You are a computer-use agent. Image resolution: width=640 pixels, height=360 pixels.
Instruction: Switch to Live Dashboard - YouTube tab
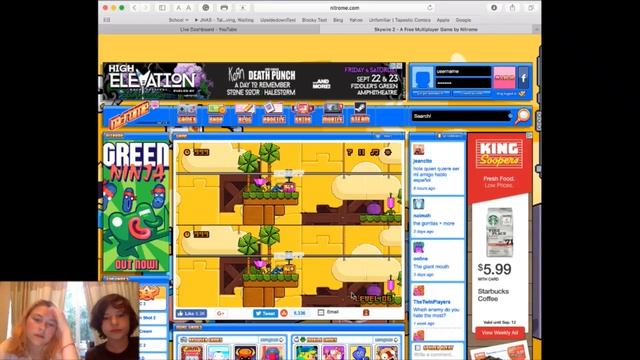click(x=209, y=29)
